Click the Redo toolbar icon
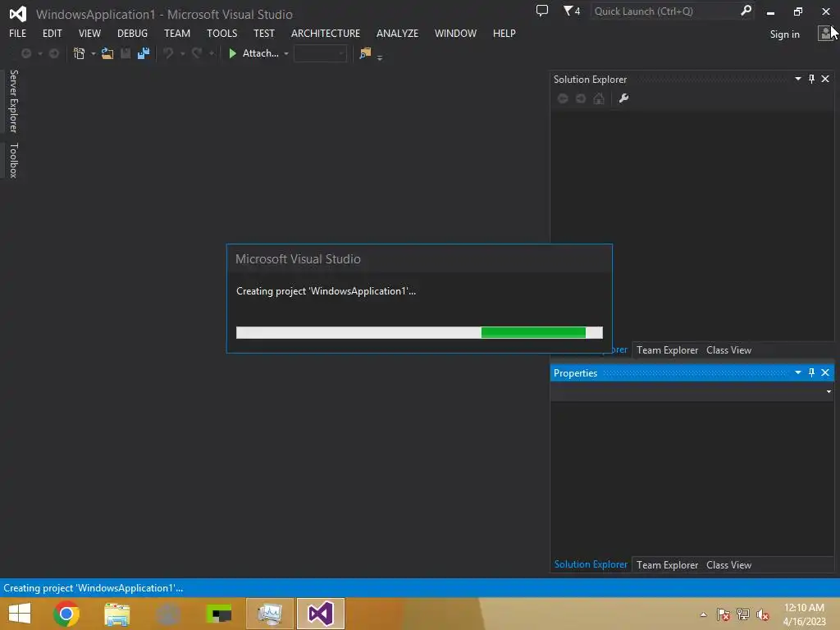The height and width of the screenshot is (630, 840). point(197,53)
